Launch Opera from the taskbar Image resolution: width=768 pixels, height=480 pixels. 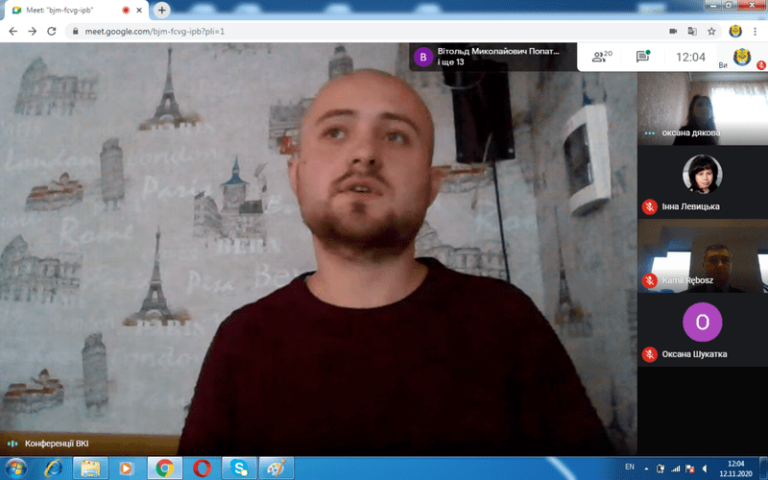click(x=202, y=468)
